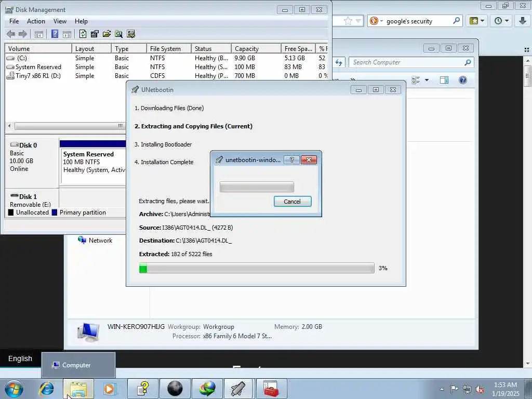This screenshot has width=532, height=399.
Task: Sort by the Status column header
Action: (211, 48)
